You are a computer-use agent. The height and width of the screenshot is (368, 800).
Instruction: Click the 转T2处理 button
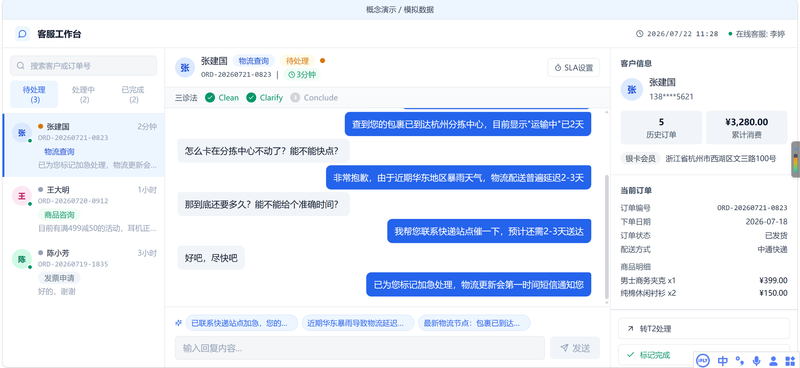(x=704, y=329)
